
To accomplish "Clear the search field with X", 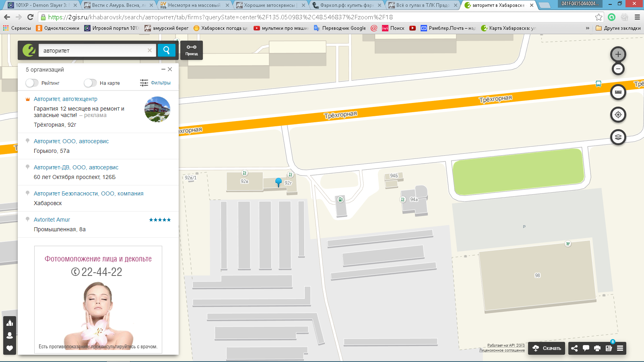I will [x=150, y=50].
